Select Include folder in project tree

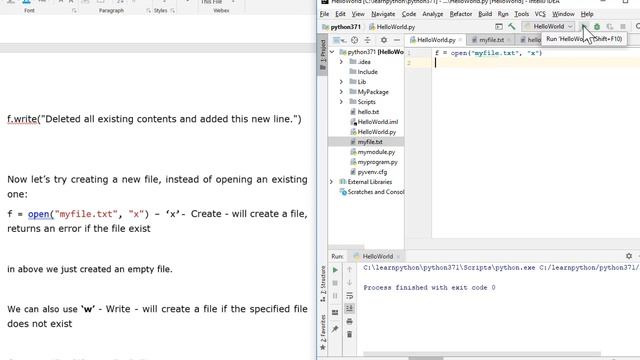pyautogui.click(x=367, y=72)
